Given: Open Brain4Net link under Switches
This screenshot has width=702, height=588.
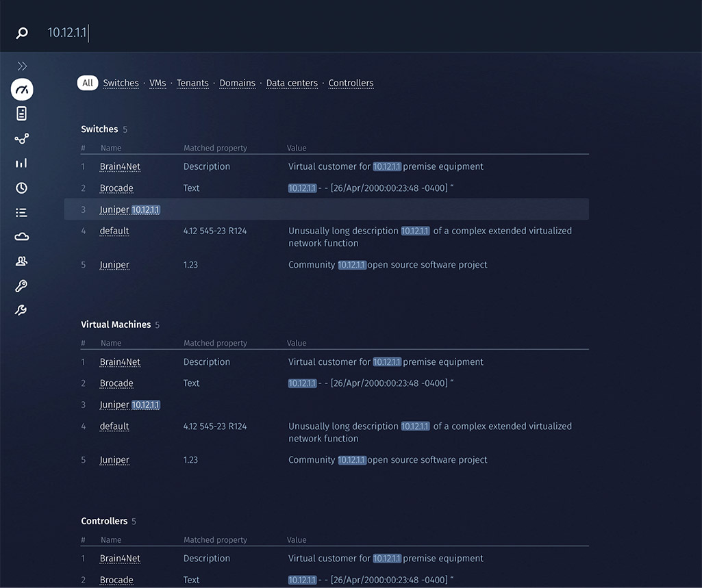Looking at the screenshot, I should pos(120,166).
